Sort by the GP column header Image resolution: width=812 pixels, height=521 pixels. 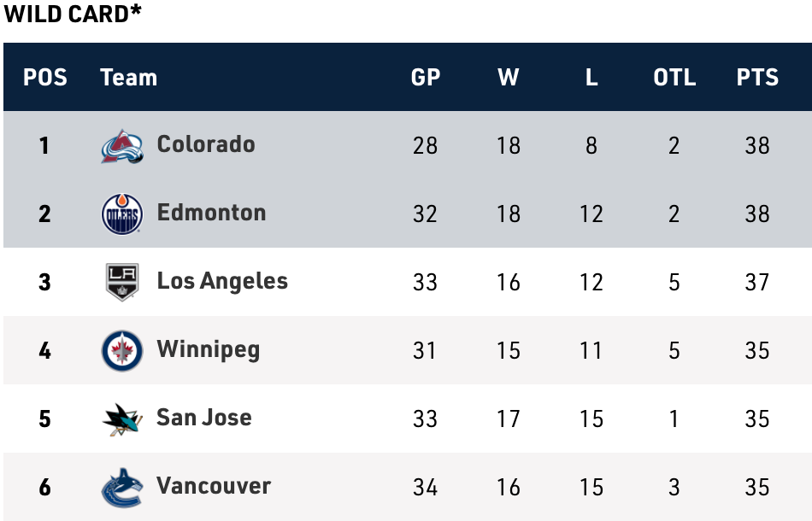tap(426, 78)
